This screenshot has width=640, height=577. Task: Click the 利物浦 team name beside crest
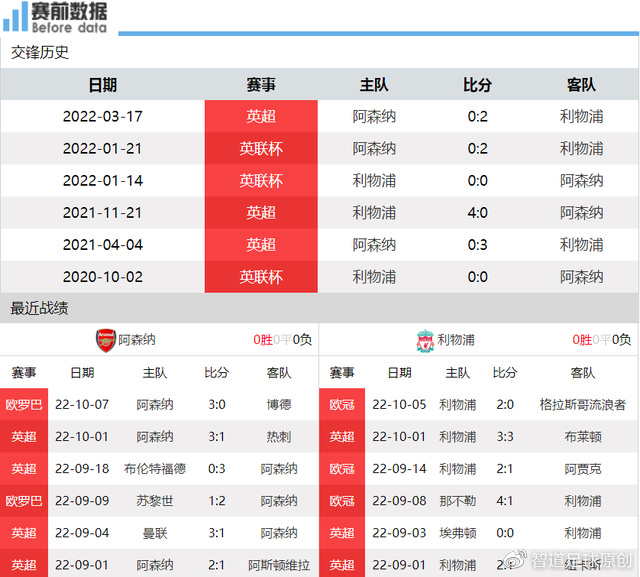[456, 340]
